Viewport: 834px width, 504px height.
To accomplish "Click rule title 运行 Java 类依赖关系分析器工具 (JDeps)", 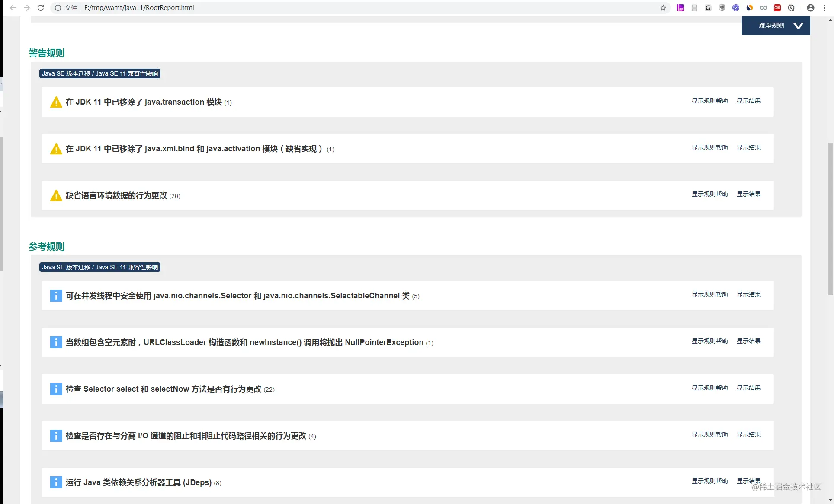I will (x=138, y=482).
